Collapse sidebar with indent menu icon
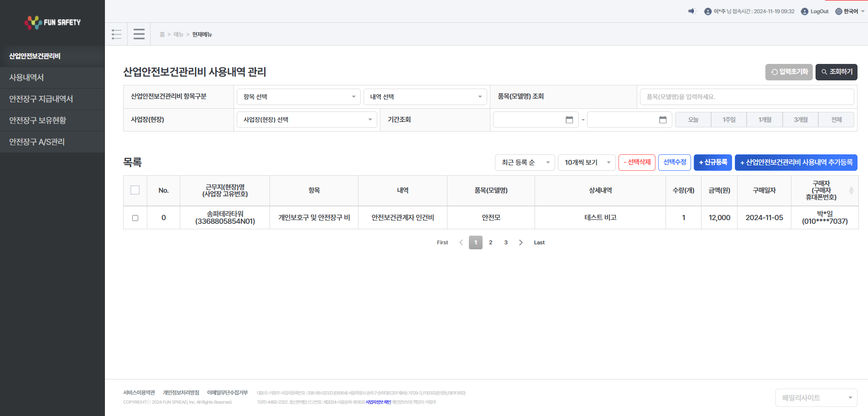The width and height of the screenshot is (868, 416). pos(116,34)
